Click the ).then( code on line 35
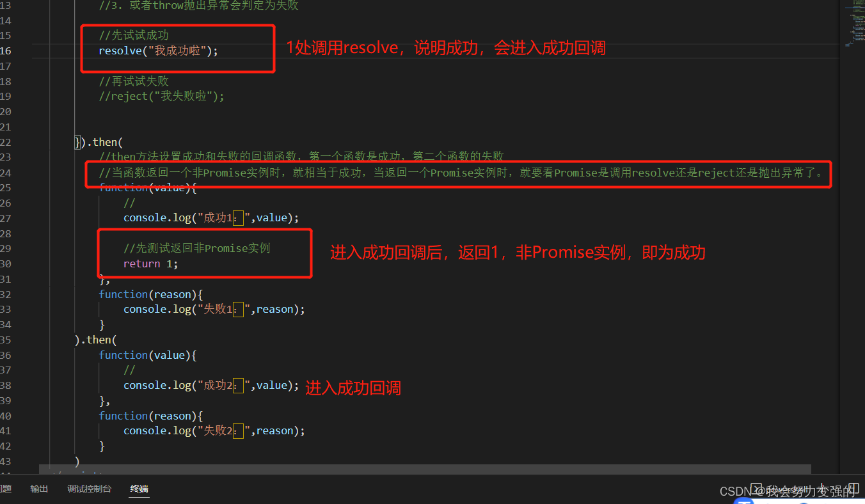 pos(95,340)
